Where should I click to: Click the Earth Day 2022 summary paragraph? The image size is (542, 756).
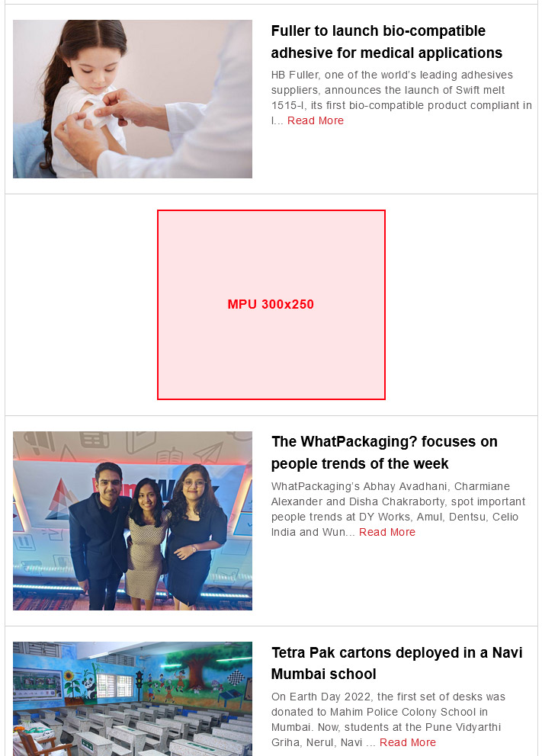[388, 719]
